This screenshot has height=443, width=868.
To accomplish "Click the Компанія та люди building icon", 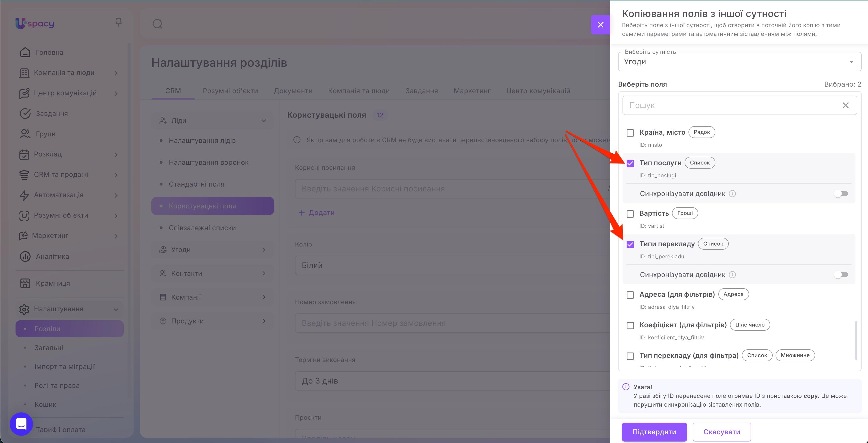I will tap(24, 73).
